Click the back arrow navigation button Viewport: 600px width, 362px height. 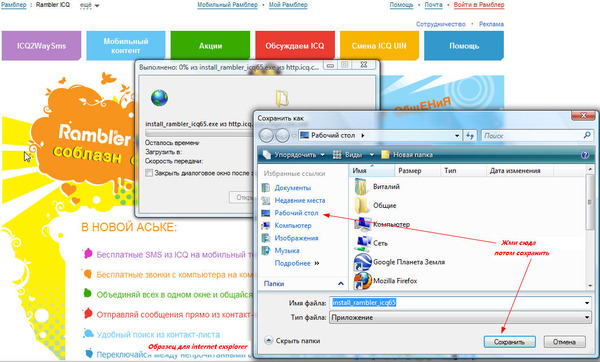click(x=267, y=135)
